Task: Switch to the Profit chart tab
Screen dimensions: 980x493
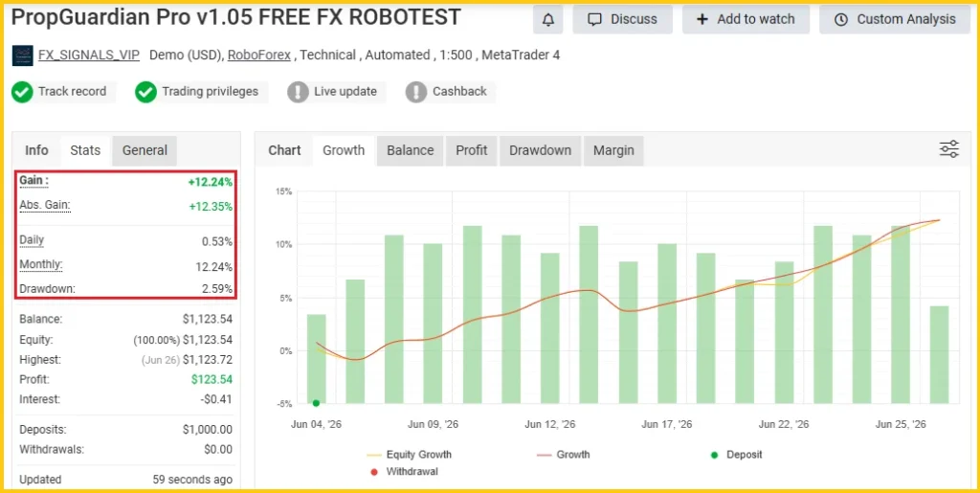Action: pos(471,150)
